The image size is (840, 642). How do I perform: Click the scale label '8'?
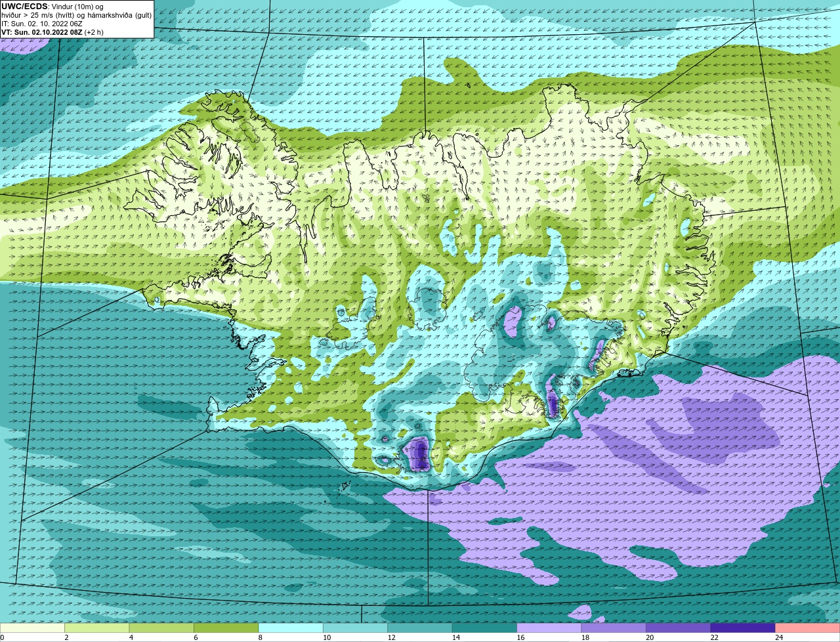[x=260, y=637]
